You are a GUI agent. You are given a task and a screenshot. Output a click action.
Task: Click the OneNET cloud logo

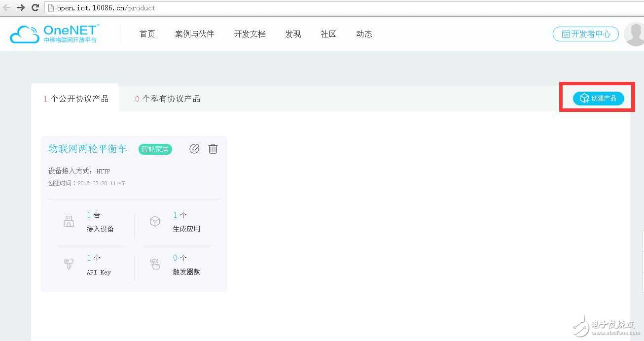54,33
